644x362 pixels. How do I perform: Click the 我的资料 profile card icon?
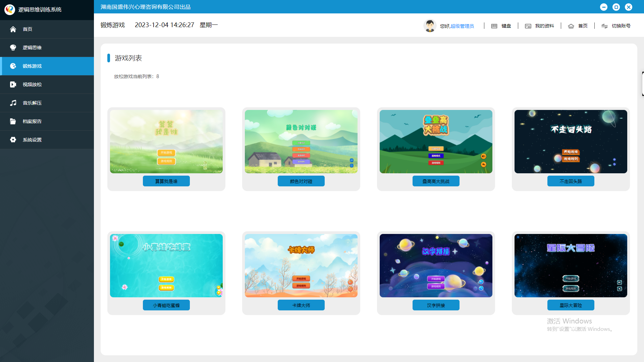[528, 26]
